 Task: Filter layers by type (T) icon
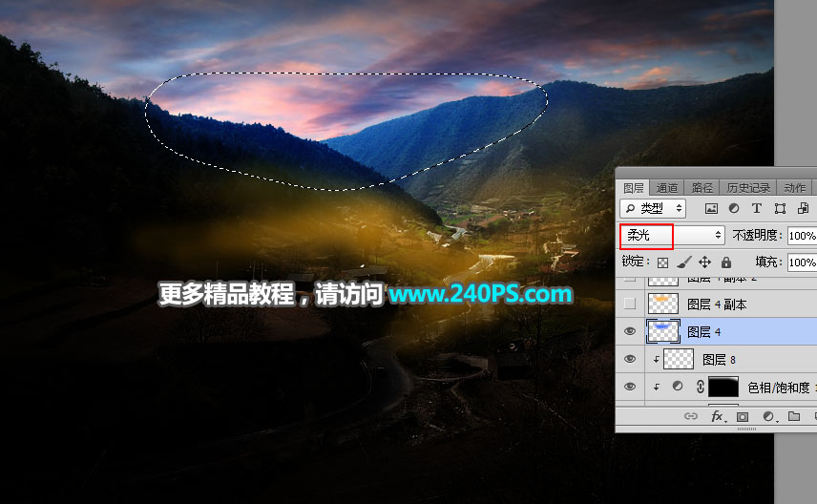(757, 208)
